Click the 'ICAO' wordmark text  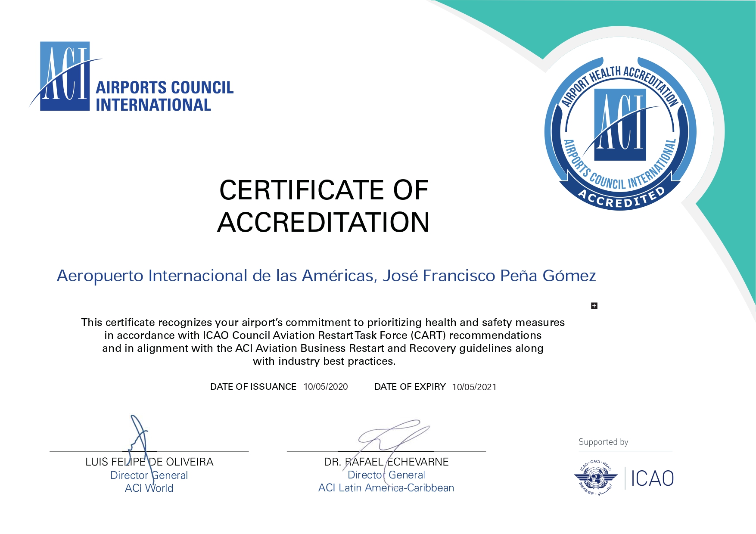tap(652, 478)
